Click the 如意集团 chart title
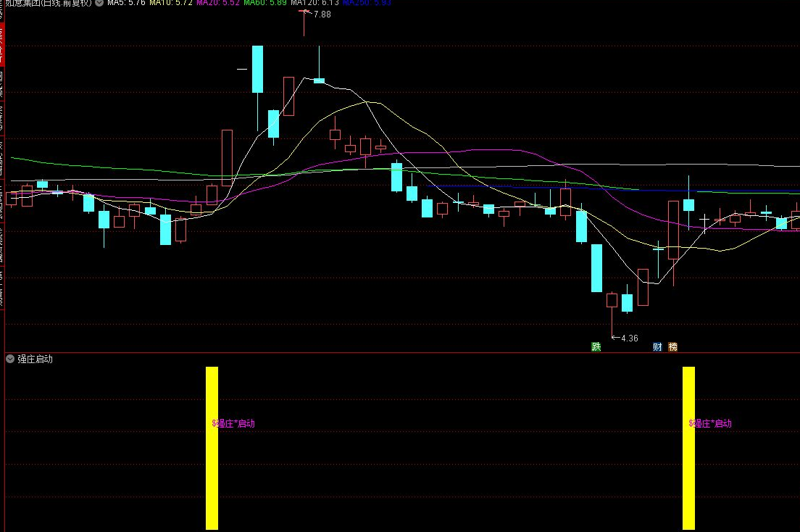The height and width of the screenshot is (532, 800). tap(49, 3)
